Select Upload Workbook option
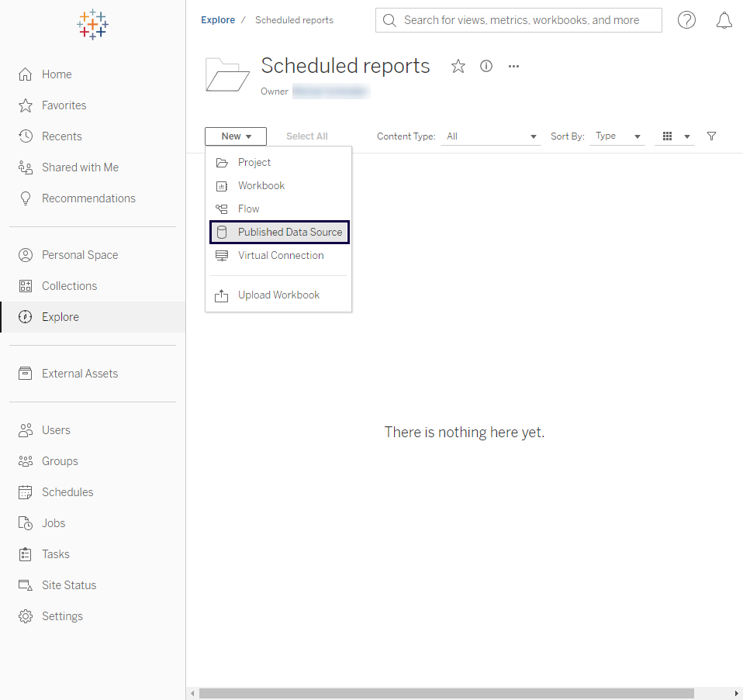Viewport: 743px width, 700px height. click(278, 295)
